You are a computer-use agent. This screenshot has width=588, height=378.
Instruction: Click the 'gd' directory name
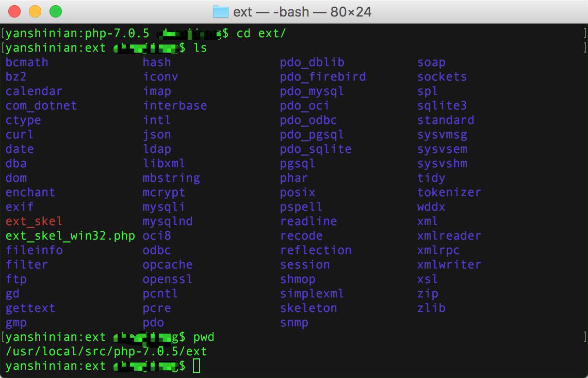pyautogui.click(x=12, y=294)
